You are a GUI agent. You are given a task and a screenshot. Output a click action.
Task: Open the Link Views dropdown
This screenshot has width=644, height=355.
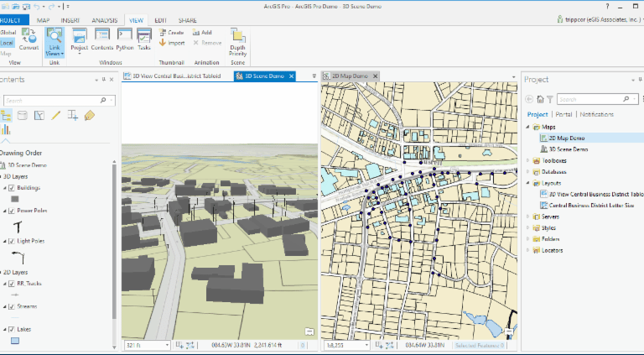[54, 53]
